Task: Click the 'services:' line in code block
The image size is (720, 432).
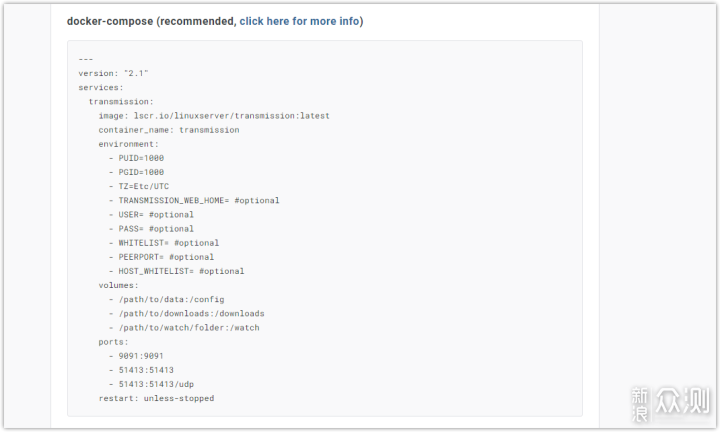Action: point(101,87)
